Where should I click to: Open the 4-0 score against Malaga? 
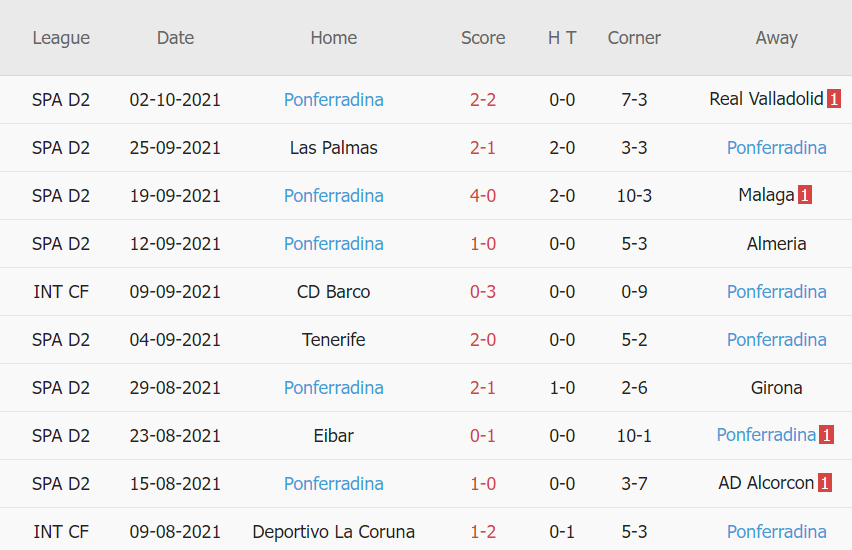coord(483,195)
